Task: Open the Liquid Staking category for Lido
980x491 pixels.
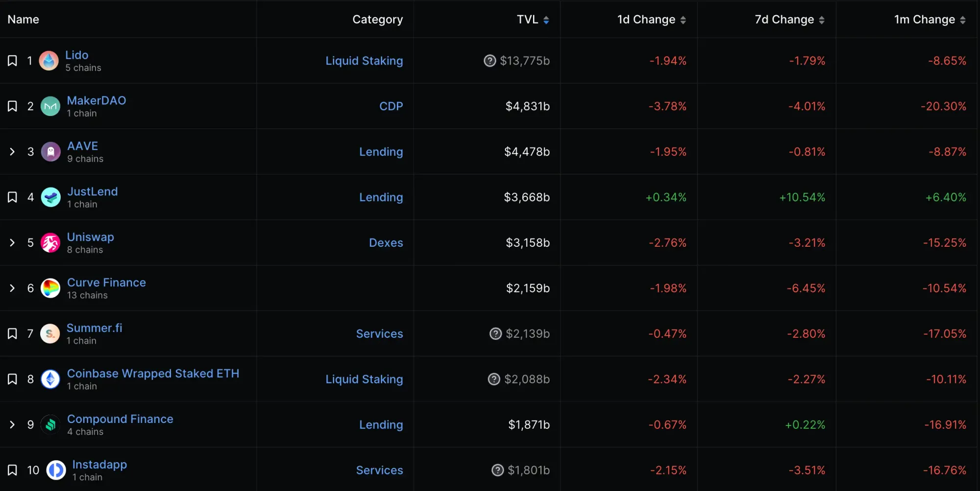Action: (364, 61)
